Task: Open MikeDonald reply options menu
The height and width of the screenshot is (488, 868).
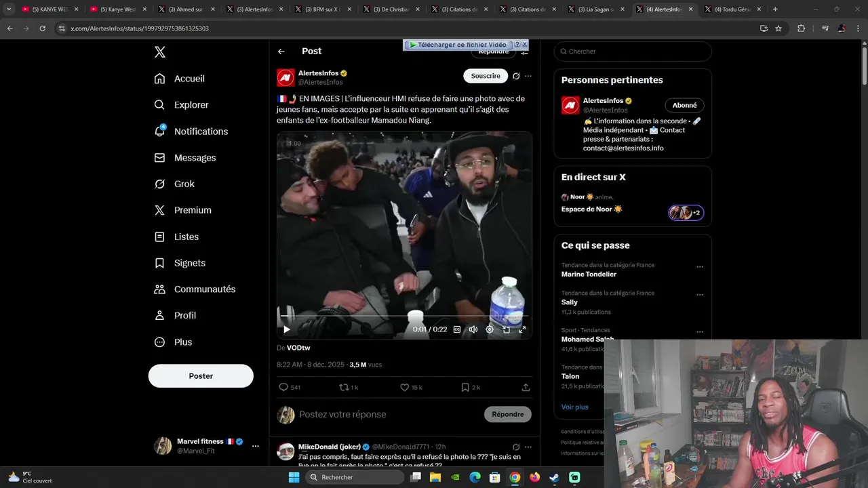Action: point(528,447)
